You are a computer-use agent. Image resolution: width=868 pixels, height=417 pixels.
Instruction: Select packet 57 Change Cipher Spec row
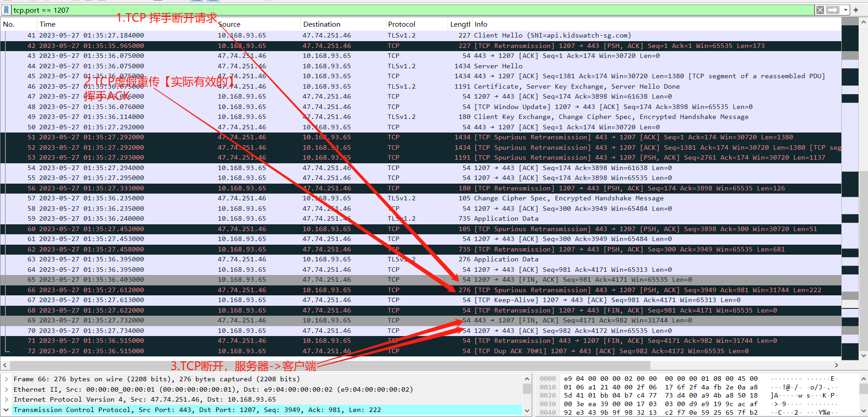pyautogui.click(x=421, y=198)
